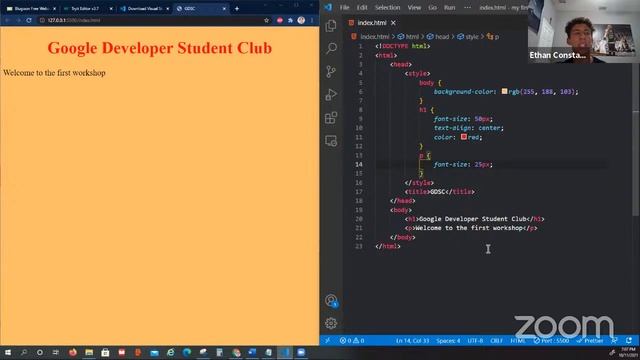
Task: Click Prettier in the status bar
Action: (x=590, y=340)
